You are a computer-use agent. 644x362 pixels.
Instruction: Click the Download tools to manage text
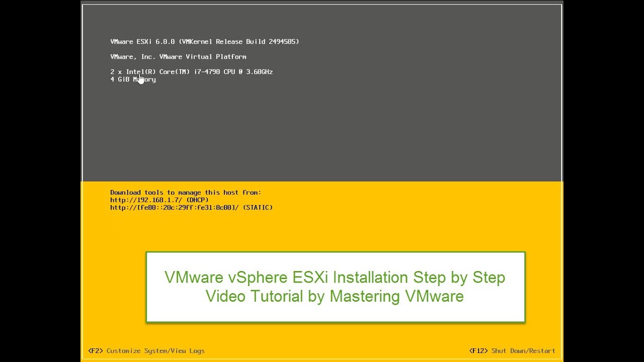[186, 193]
